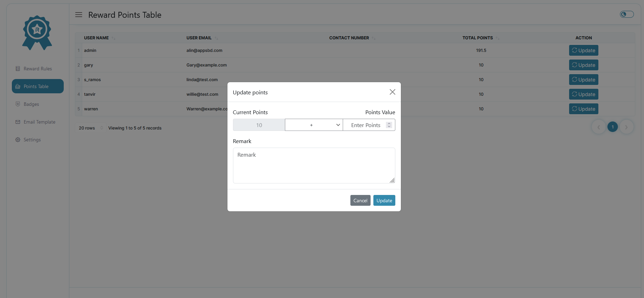Close the Update points dialog
The width and height of the screenshot is (644, 298).
[x=392, y=92]
